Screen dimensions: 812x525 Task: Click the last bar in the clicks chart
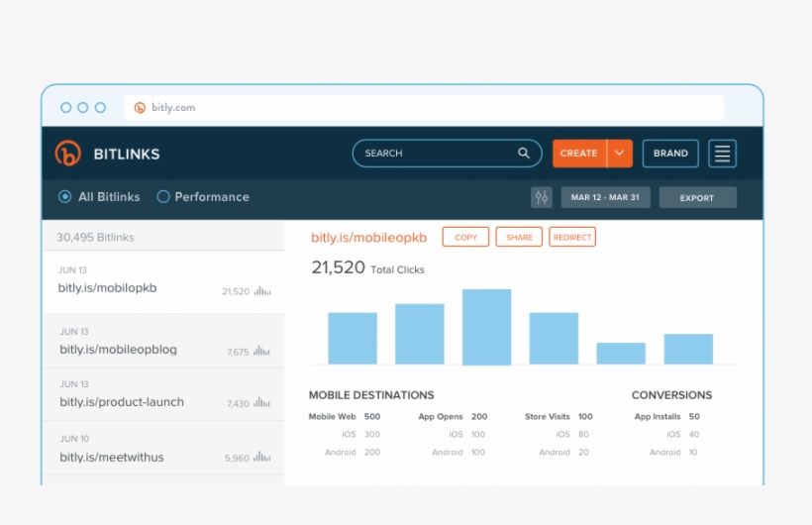tap(688, 350)
